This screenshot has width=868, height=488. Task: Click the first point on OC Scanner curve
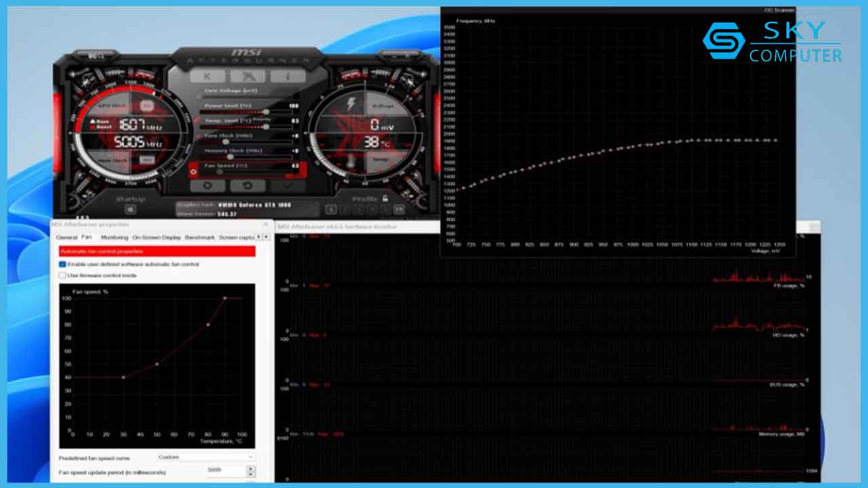coord(456,190)
